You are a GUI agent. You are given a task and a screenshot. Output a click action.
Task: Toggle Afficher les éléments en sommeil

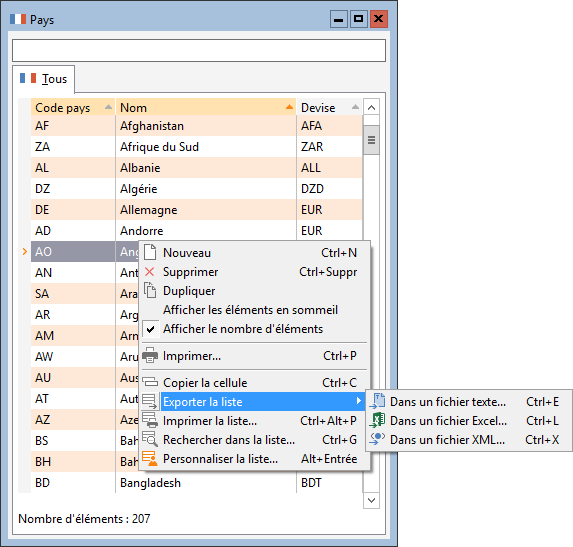250,310
